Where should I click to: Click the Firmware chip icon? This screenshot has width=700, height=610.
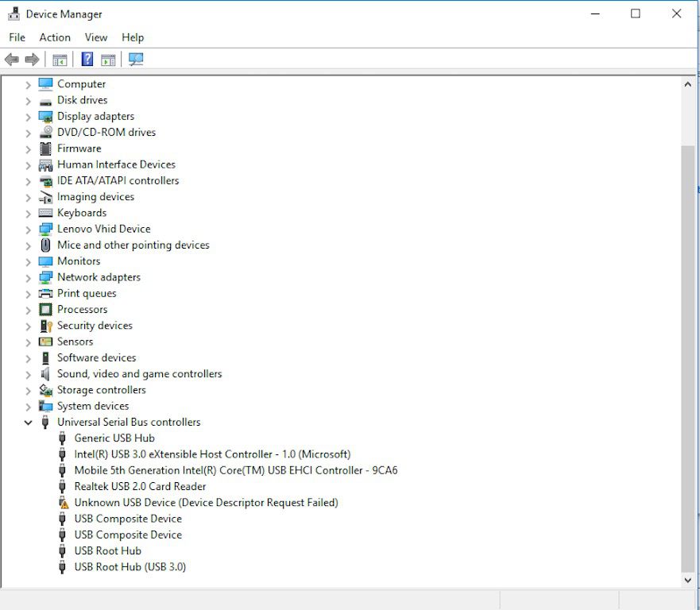(x=45, y=149)
